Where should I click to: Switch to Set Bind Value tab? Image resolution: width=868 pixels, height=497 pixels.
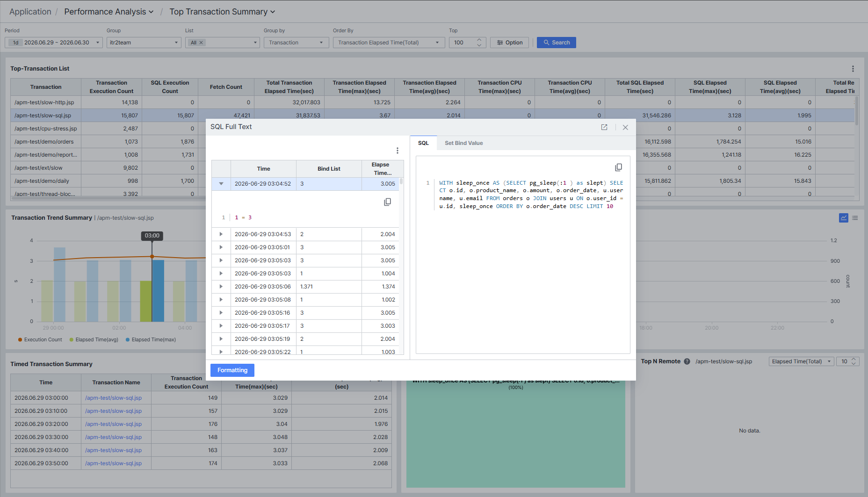(x=464, y=143)
